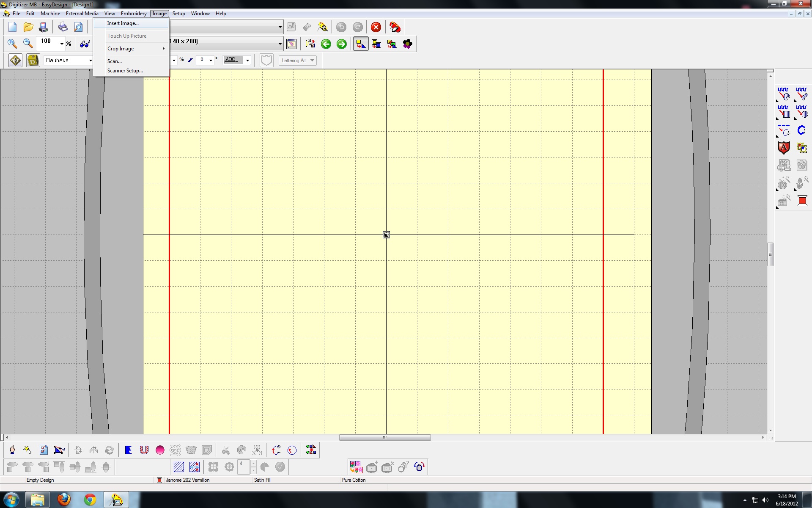Screen dimensions: 812x508
Task: Select the hand select tool in bottom toolbar
Action: pyautogui.click(x=12, y=450)
